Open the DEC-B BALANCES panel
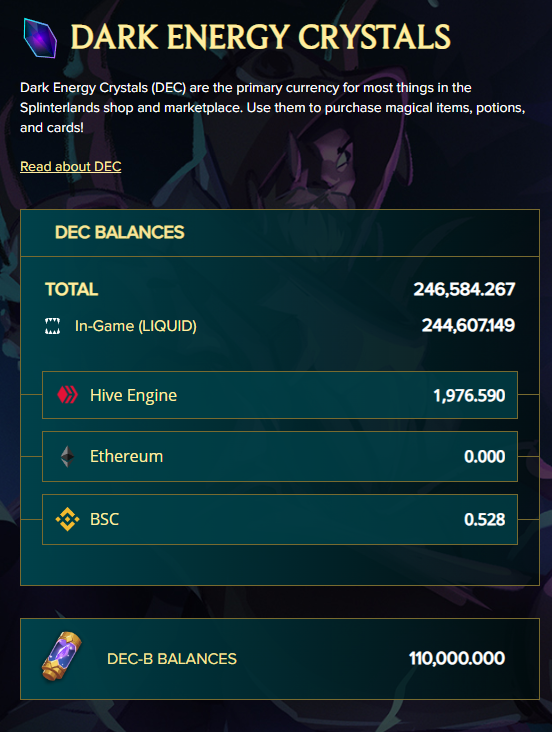Viewport: 552px width, 732px height. (x=280, y=659)
